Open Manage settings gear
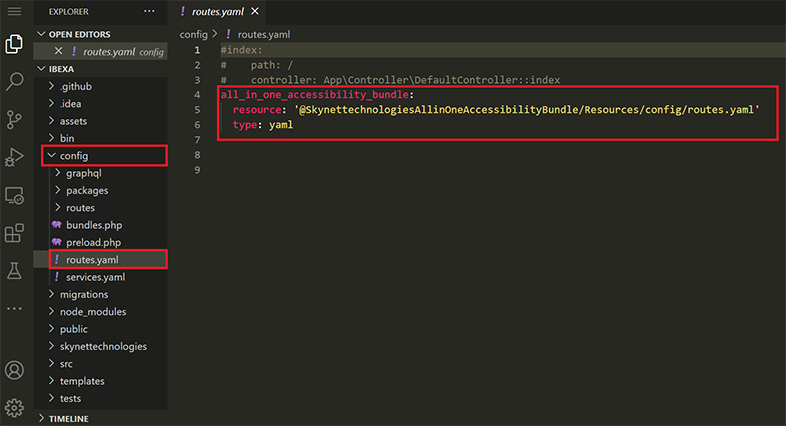This screenshot has width=786, height=426. (14, 407)
